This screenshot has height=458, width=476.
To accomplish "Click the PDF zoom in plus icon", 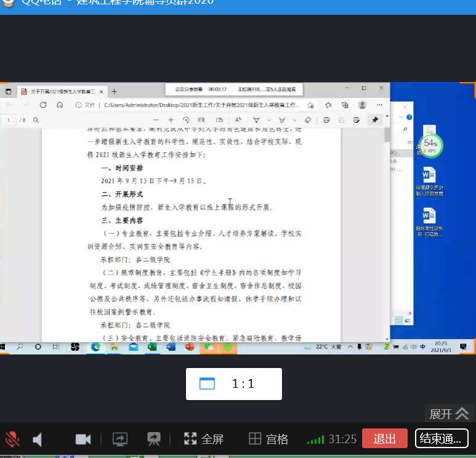I will [171, 120].
